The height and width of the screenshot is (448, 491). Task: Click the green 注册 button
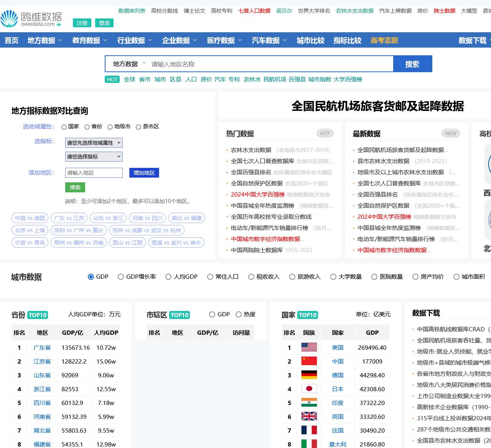click(x=82, y=23)
